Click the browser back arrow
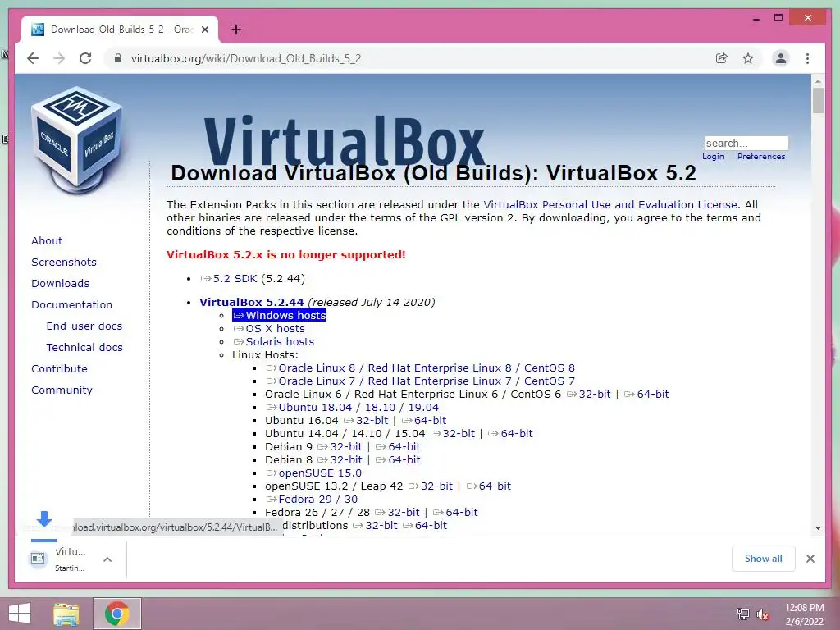Viewport: 840px width, 630px height. (x=33, y=58)
